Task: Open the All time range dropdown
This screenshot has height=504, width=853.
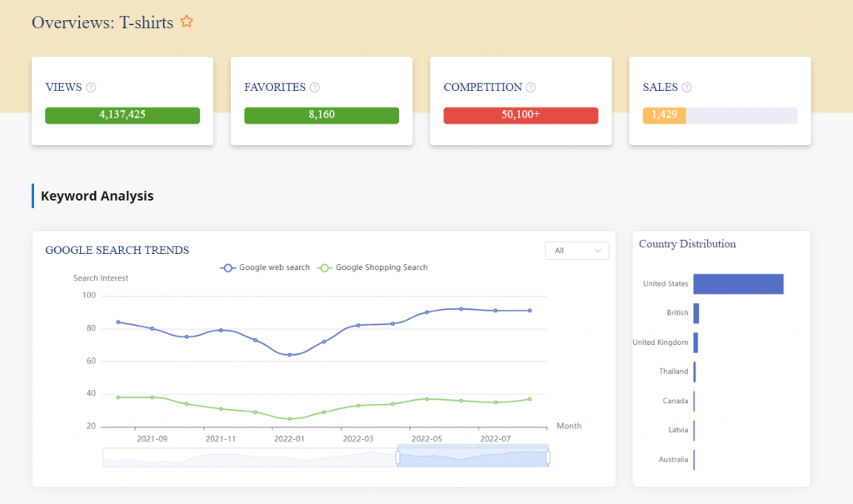Action: click(576, 250)
